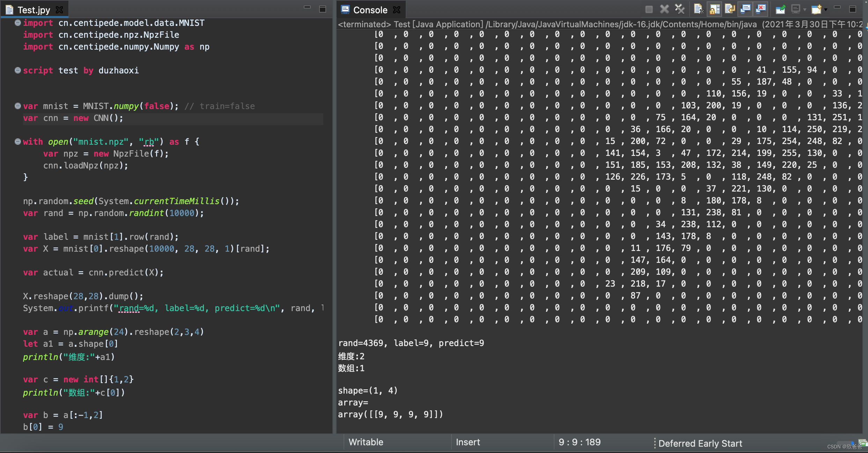Image resolution: width=868 pixels, height=453 pixels.
Task: Click the Terminate console button
Action: [x=649, y=9]
